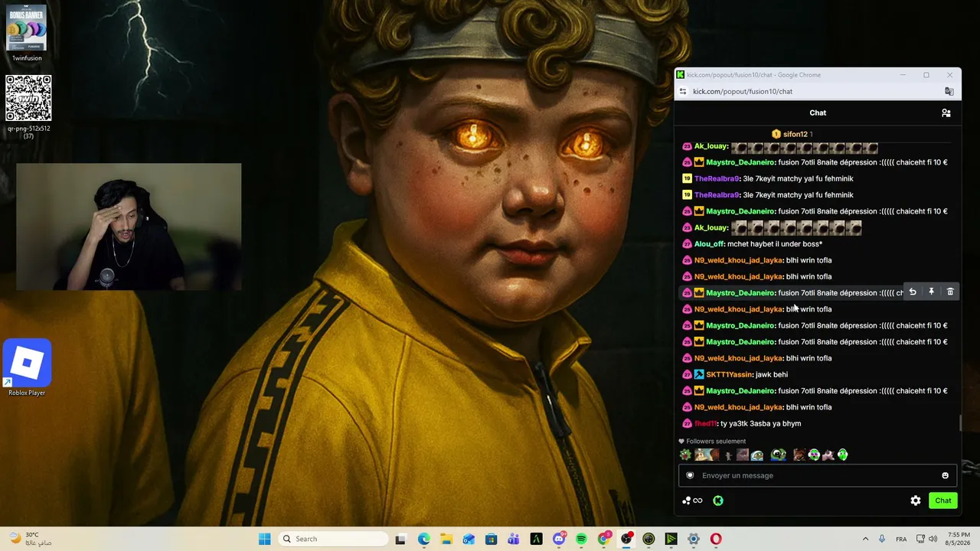Click message text "jawk behi"

point(772,374)
